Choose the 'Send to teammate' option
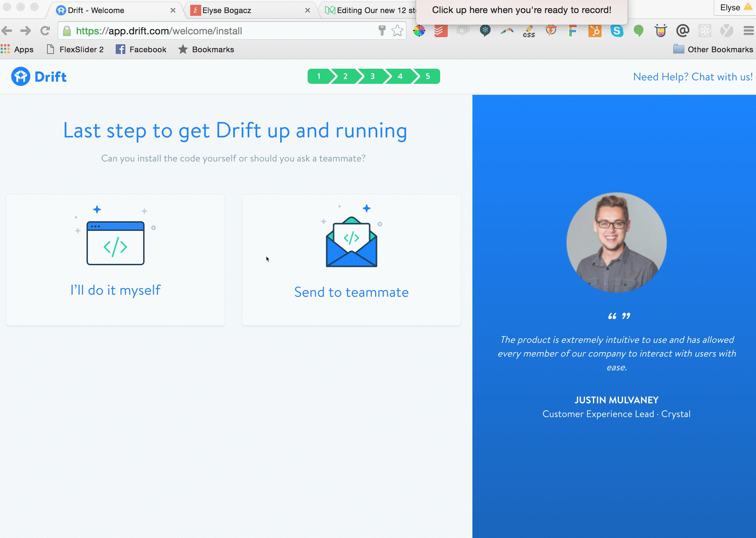756x538 pixels. pos(351,292)
